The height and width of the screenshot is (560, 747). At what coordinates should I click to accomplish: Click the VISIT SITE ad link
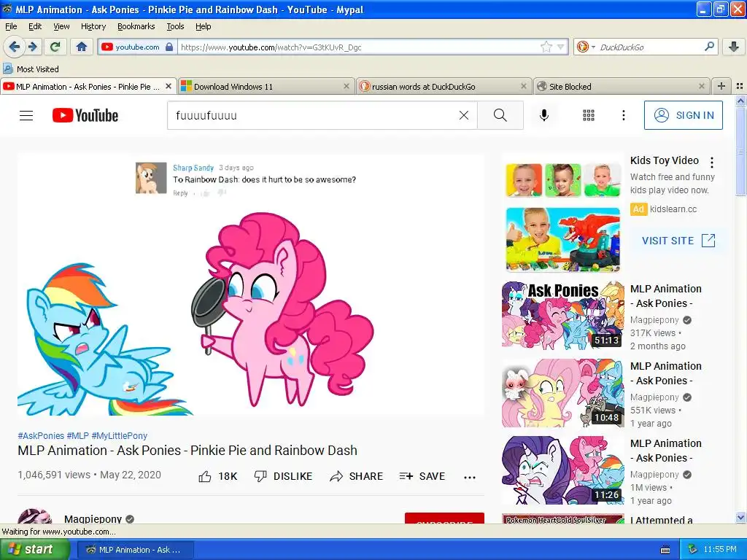click(x=678, y=241)
